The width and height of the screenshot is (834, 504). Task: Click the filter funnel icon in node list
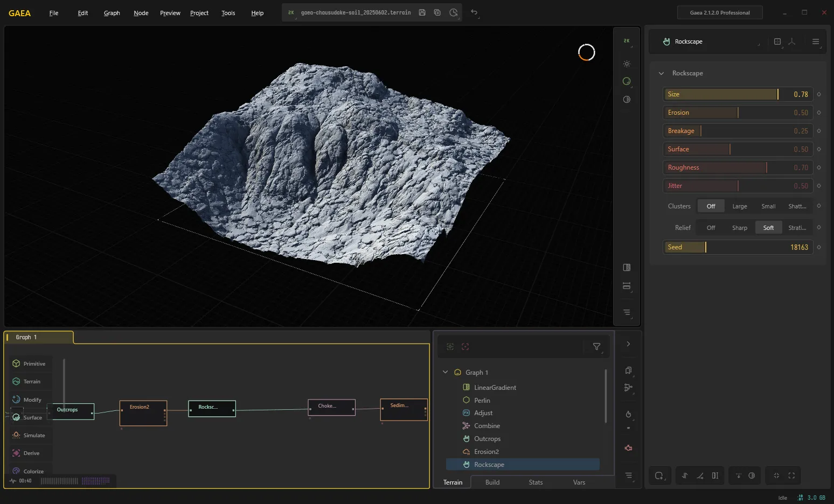(x=596, y=347)
